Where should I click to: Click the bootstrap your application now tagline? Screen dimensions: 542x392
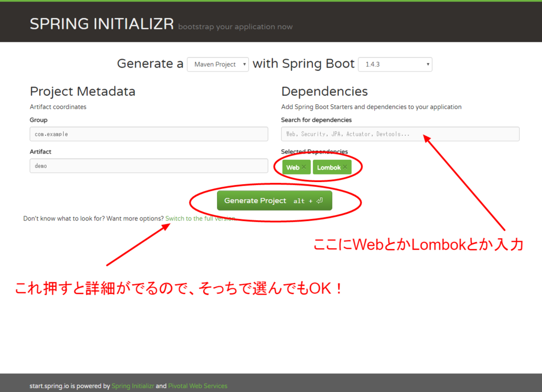tap(235, 26)
